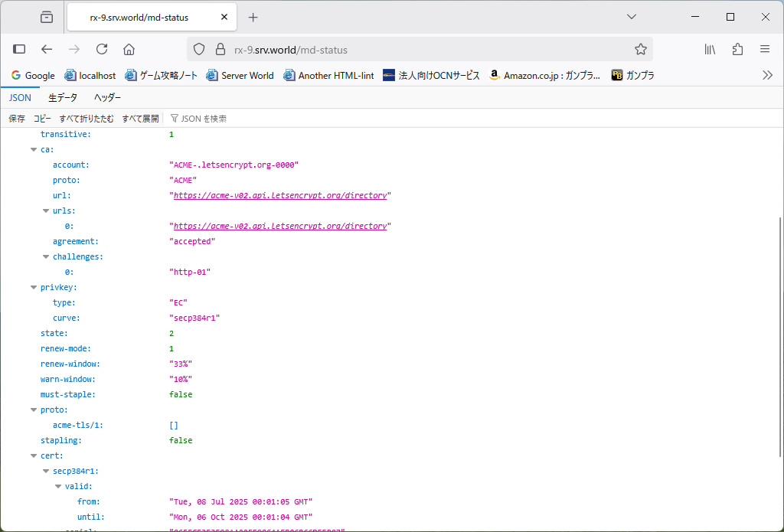Open Firefox View tab list icon
This screenshot has height=532, width=784.
[x=47, y=17]
